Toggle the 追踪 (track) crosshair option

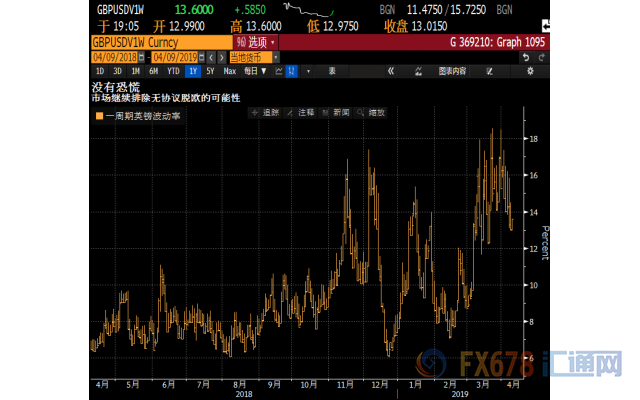tap(267, 113)
